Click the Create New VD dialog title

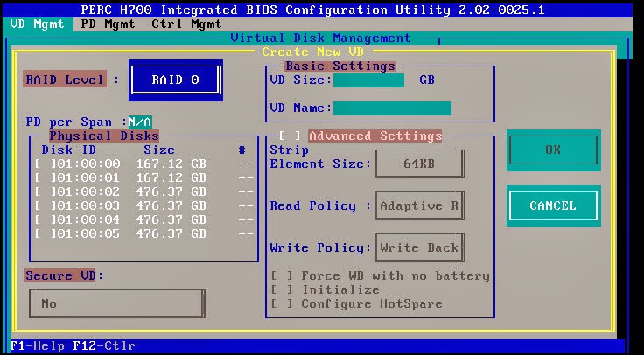(313, 52)
